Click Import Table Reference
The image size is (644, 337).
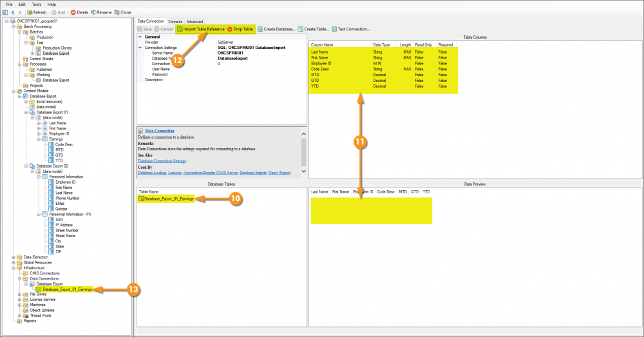pos(201,29)
